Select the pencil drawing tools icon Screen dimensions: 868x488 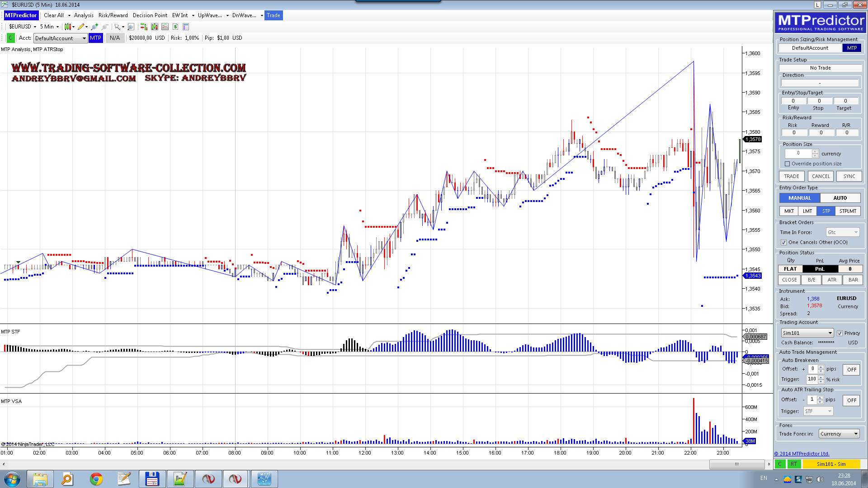pyautogui.click(x=81, y=27)
